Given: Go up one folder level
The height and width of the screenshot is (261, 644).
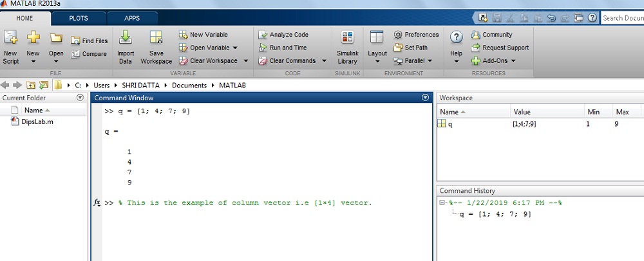Looking at the screenshot, I should pos(31,85).
